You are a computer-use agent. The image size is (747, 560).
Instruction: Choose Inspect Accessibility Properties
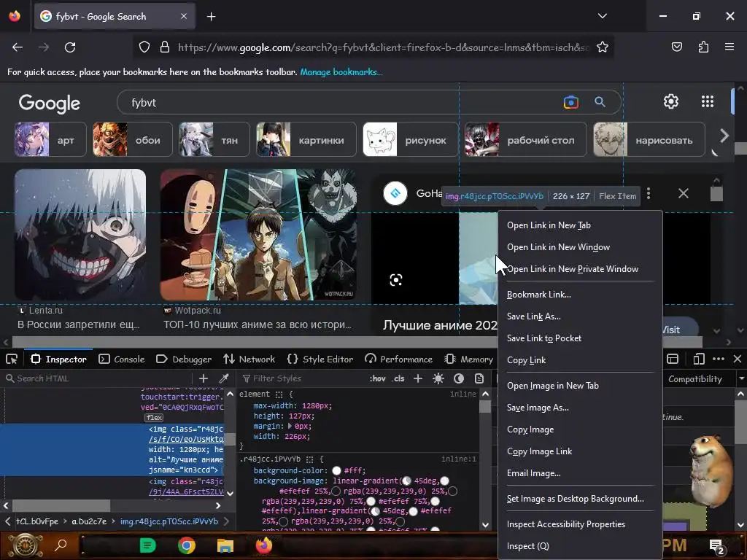[x=580, y=524]
